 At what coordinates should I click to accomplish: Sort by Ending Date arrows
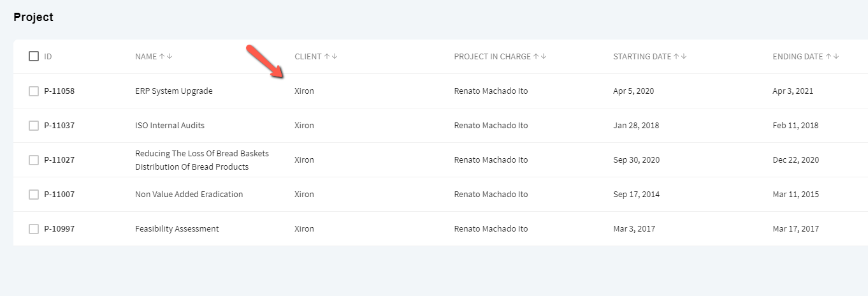pyautogui.click(x=832, y=56)
